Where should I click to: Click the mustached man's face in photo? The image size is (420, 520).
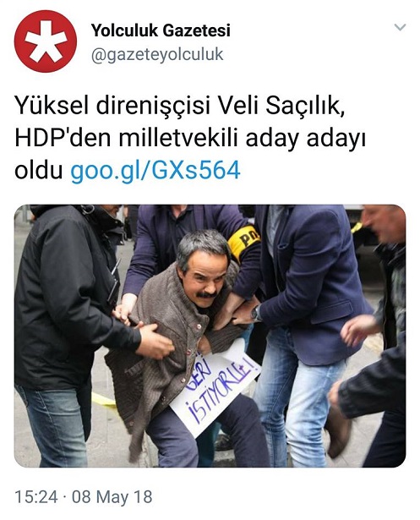(202, 274)
